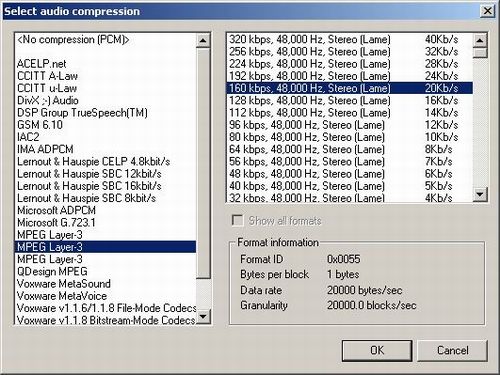
Task: Choose 112 kbps, 48,000 Hz, Stereo format
Action: tap(350, 113)
